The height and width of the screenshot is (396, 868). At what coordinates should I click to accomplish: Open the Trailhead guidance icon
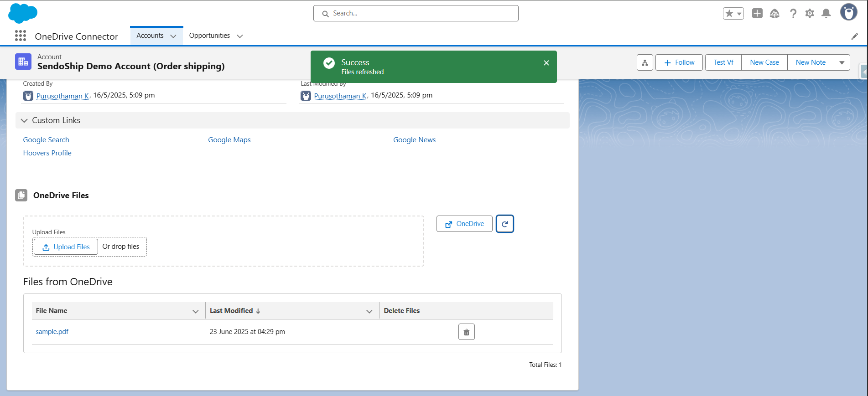point(774,14)
